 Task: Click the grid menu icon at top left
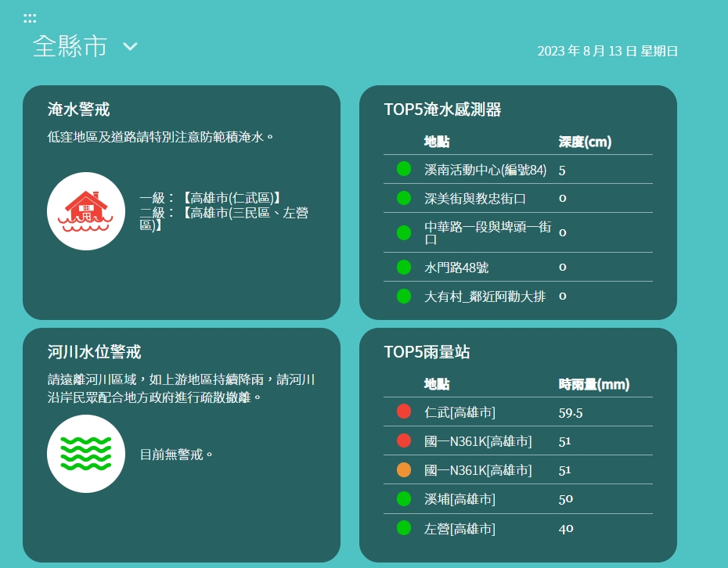click(x=30, y=16)
